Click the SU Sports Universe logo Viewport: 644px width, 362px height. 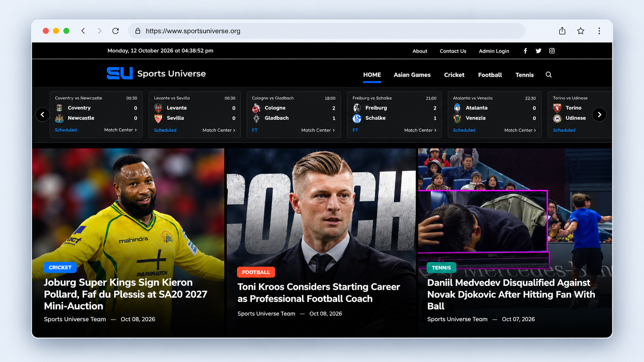coord(156,73)
